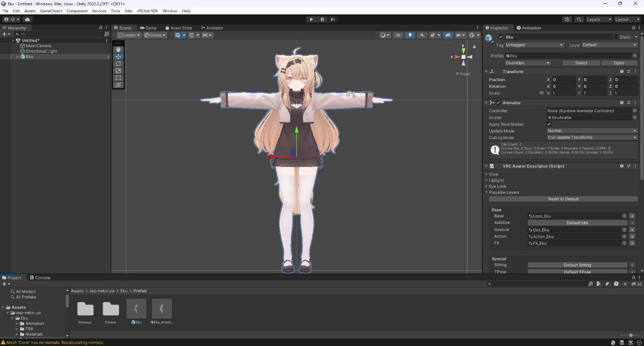Click the prefab Open button in Inspector
Viewport: 644px width, 346px height.
pyautogui.click(x=619, y=63)
